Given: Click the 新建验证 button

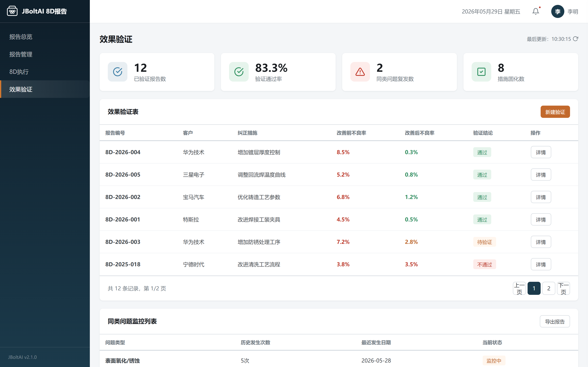Looking at the screenshot, I should (x=555, y=112).
